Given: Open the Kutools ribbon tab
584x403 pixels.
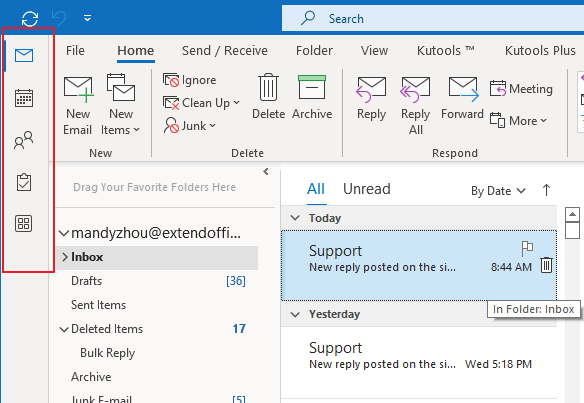Looking at the screenshot, I should (445, 50).
